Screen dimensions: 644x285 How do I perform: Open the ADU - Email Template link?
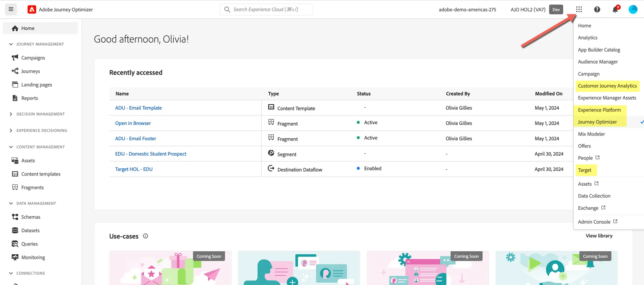pos(138,108)
